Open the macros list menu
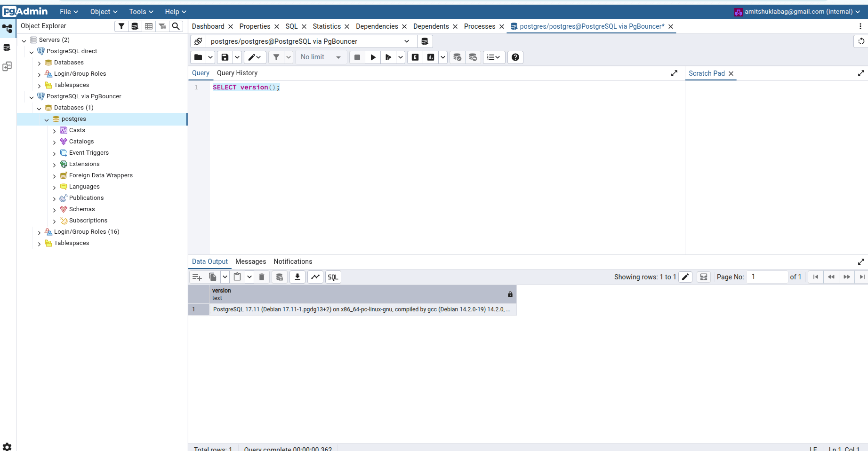868x451 pixels. tap(493, 57)
